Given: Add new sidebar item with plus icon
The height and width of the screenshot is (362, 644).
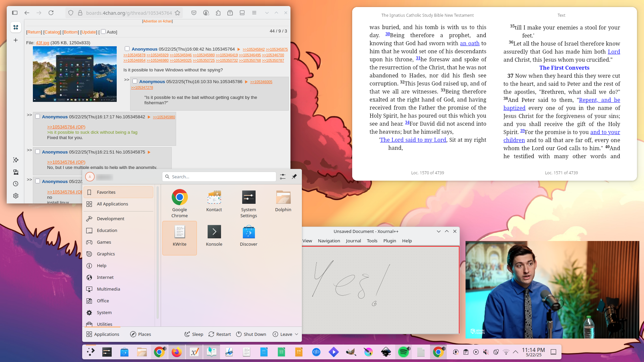Looking at the screenshot, I should 15,40.
